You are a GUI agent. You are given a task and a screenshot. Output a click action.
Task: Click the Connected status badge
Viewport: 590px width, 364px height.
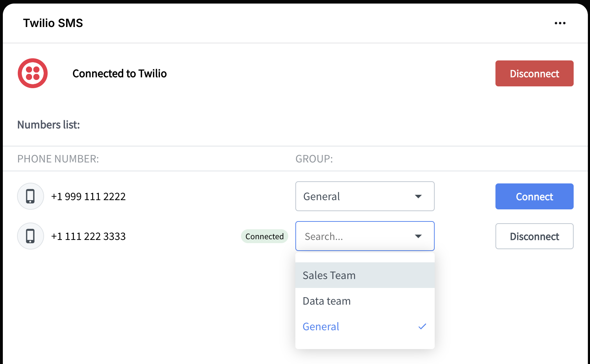coord(264,236)
